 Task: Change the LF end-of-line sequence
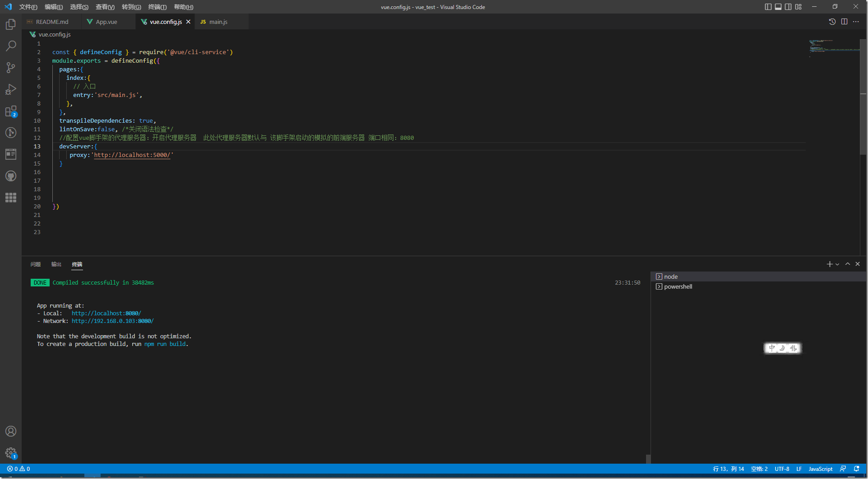point(799,469)
